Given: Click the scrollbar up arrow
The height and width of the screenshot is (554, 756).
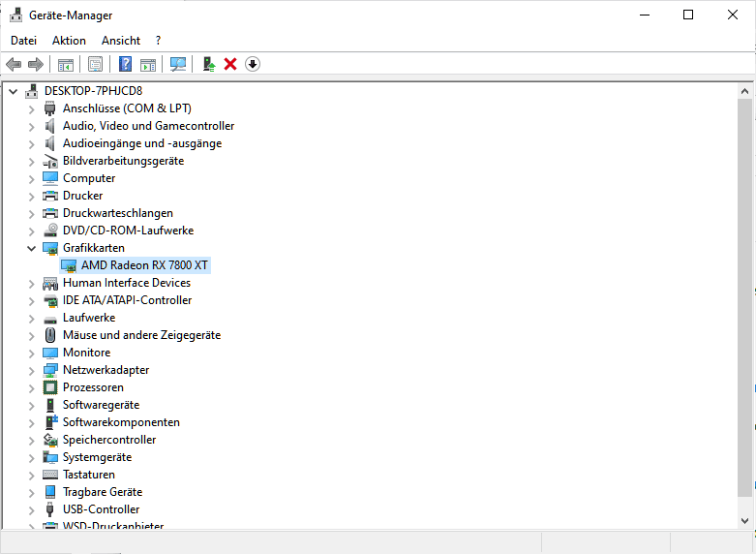Looking at the screenshot, I should click(x=744, y=91).
